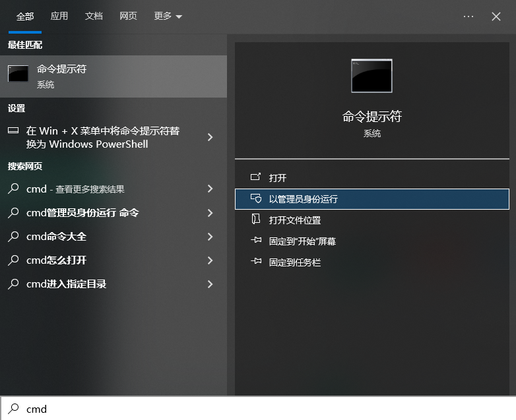516x420 pixels.
Task: Click the large Command Prompt icon in preview pane
Action: click(371, 76)
